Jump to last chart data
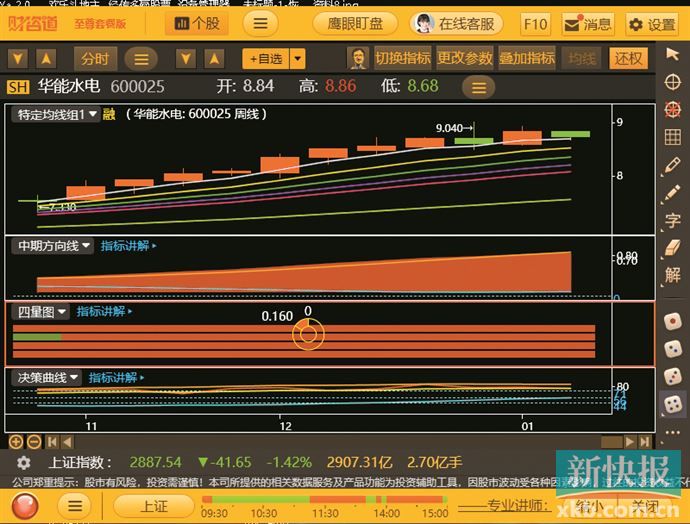Screen dimensions: 690x524 tap(645, 442)
